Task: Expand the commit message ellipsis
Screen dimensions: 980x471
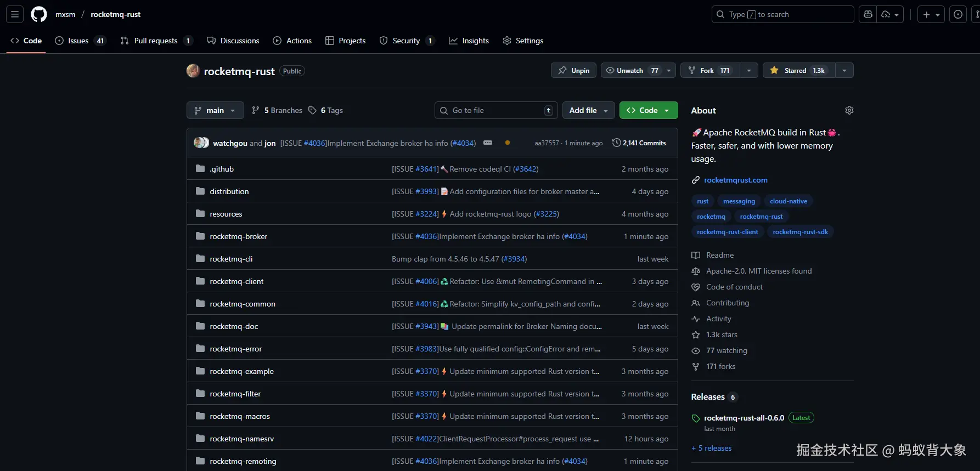Action: 487,143
